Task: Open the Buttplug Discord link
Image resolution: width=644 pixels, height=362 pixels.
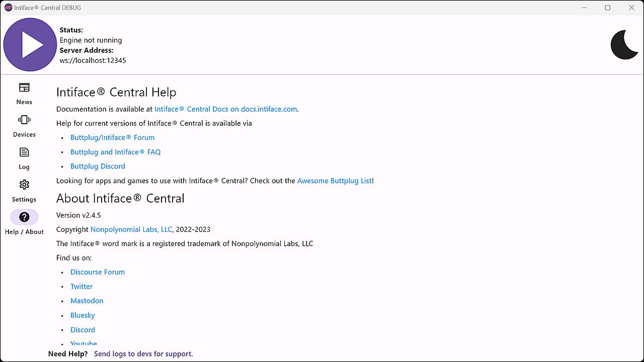Action: point(98,166)
